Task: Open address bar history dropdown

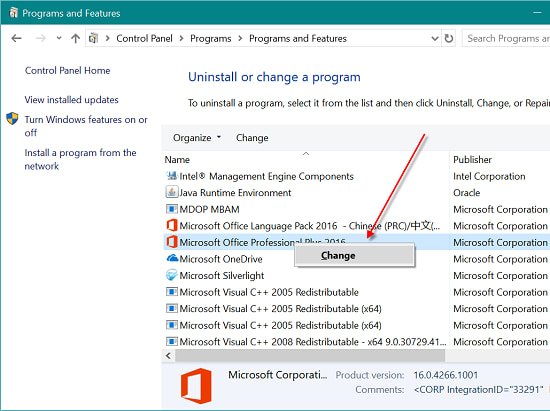Action: tap(435, 38)
